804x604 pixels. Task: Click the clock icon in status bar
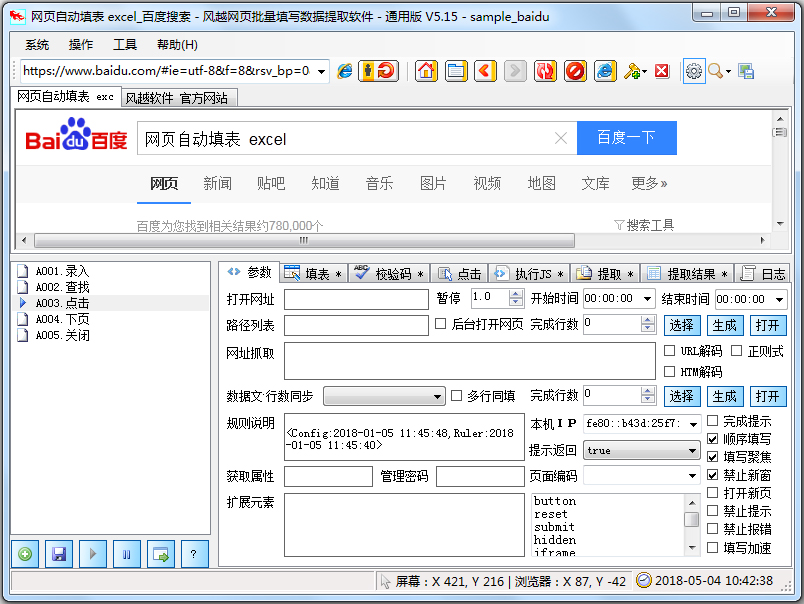tap(644, 580)
